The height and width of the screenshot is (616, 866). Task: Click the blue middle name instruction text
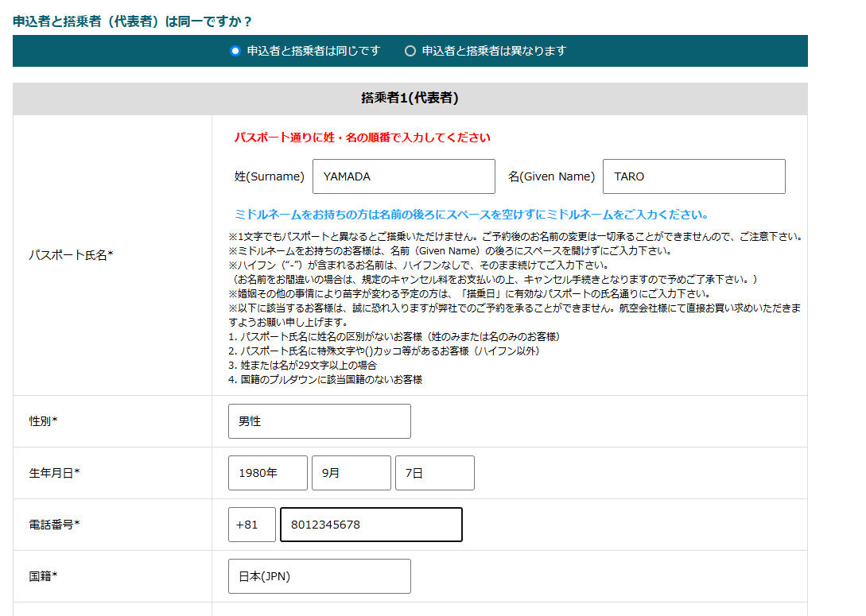point(471,215)
